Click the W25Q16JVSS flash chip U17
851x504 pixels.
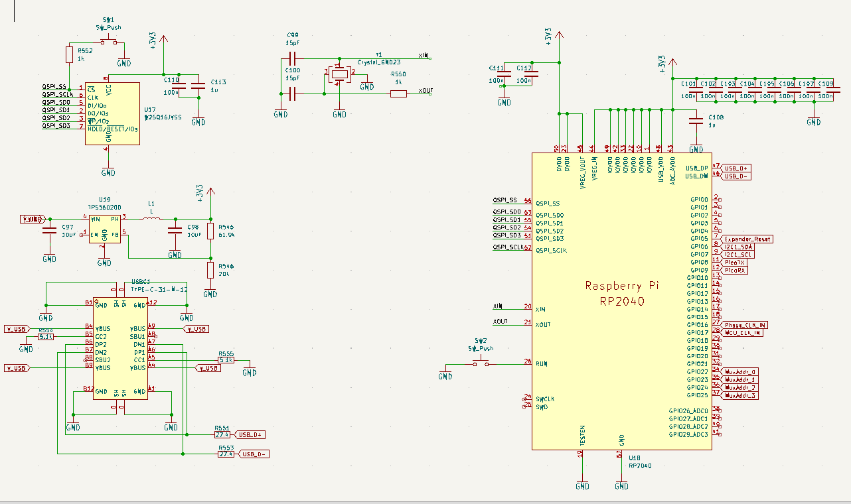pos(112,116)
